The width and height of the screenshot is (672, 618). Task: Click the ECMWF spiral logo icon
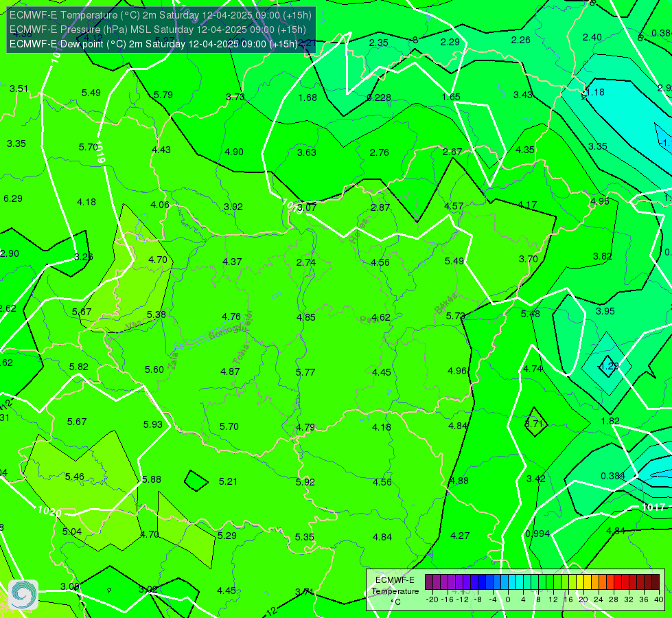(23, 594)
